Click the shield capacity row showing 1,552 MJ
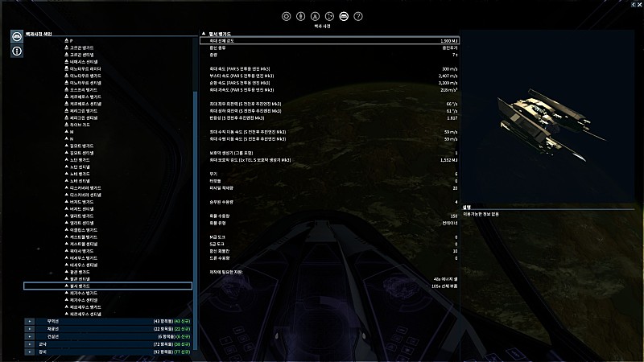 coord(333,159)
